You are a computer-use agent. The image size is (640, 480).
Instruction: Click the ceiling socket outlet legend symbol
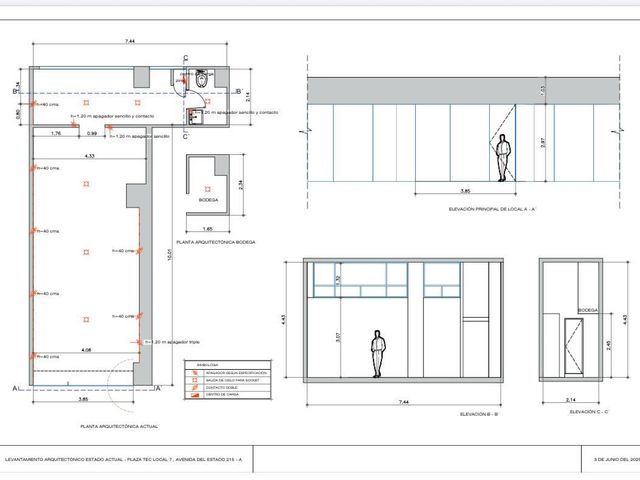click(x=196, y=380)
